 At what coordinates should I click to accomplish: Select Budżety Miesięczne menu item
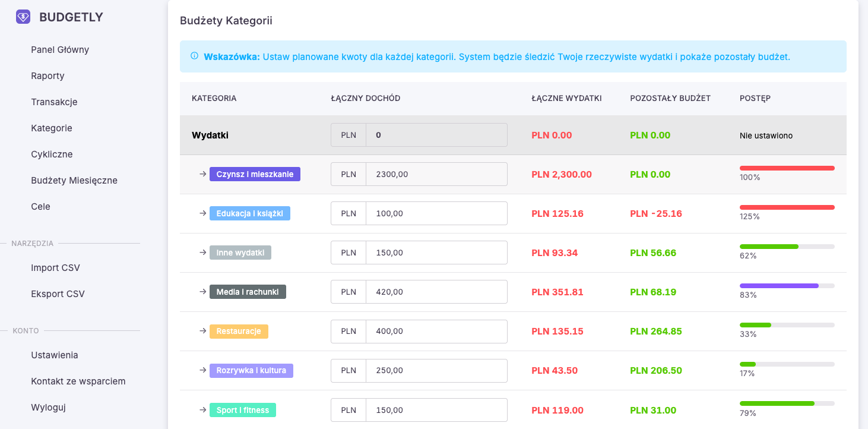click(x=74, y=180)
